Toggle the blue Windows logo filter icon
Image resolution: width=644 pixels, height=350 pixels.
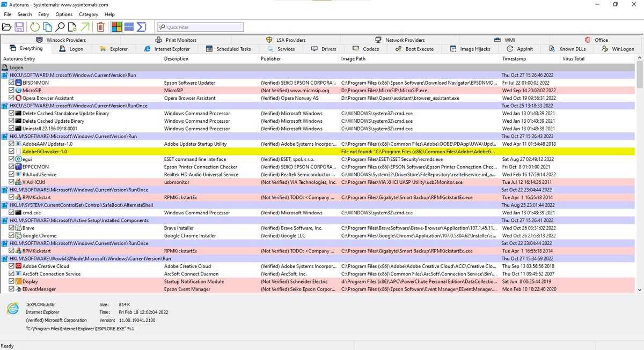pyautogui.click(x=129, y=27)
